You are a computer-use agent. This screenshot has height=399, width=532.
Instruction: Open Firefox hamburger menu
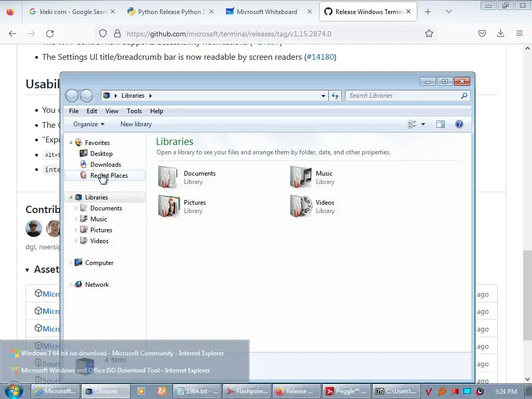tap(519, 33)
